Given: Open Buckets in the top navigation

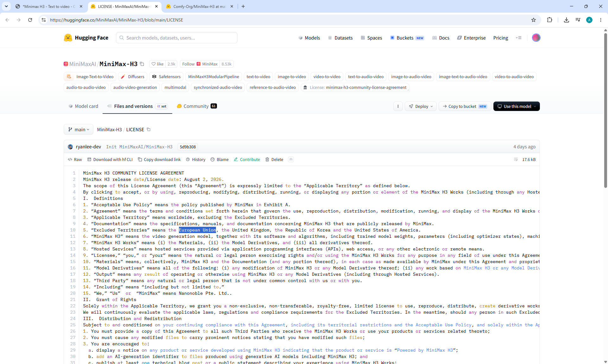Looking at the screenshot, I should pyautogui.click(x=407, y=38).
